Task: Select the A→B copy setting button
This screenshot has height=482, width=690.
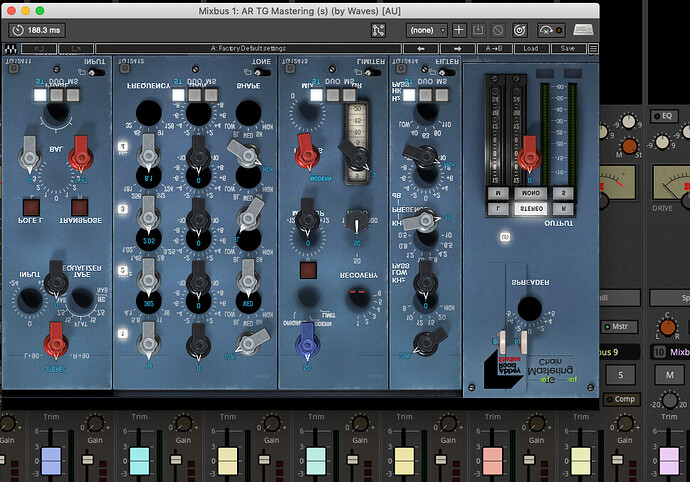Action: coord(493,48)
